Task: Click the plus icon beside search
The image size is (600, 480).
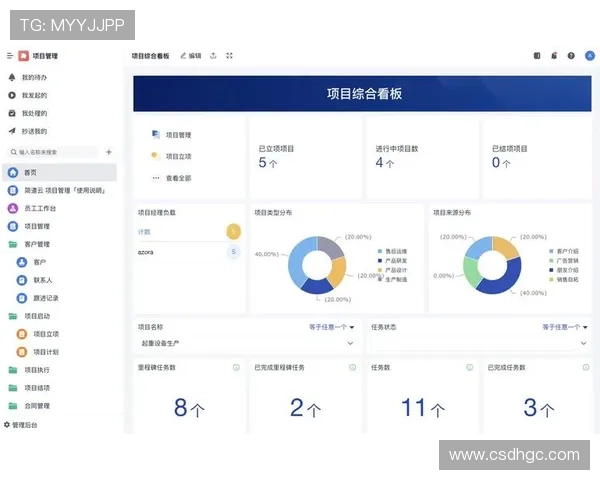Action: point(109,152)
